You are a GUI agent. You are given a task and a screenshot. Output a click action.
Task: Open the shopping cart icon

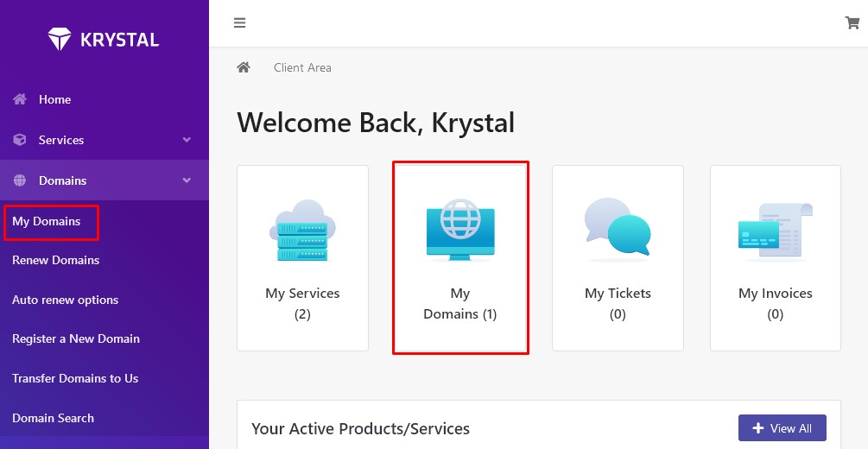point(852,22)
